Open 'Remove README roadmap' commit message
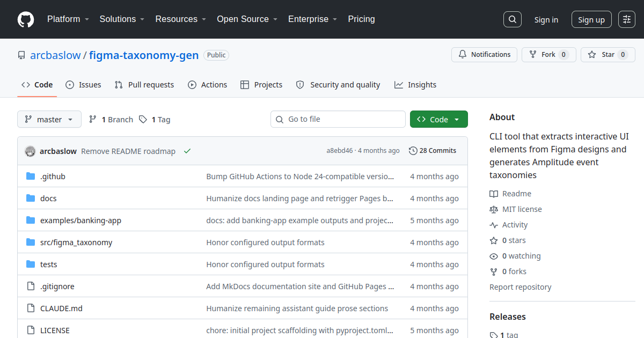 tap(128, 151)
